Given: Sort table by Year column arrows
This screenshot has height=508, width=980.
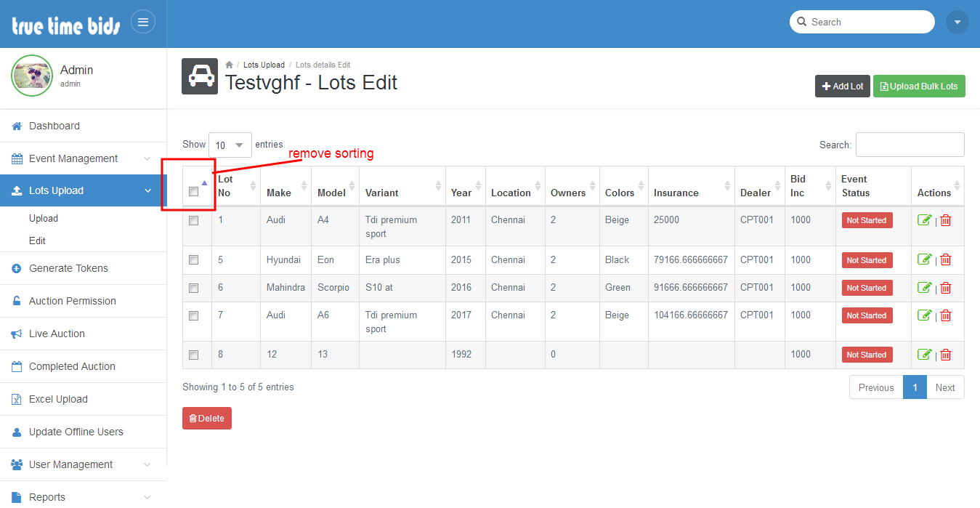Looking at the screenshot, I should click(x=477, y=186).
